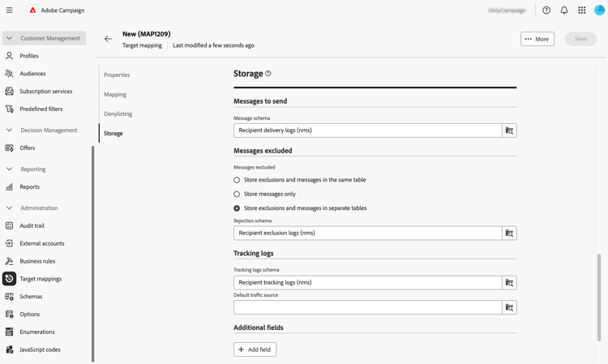Select Store messages only option
608x364 pixels.
[237, 195]
